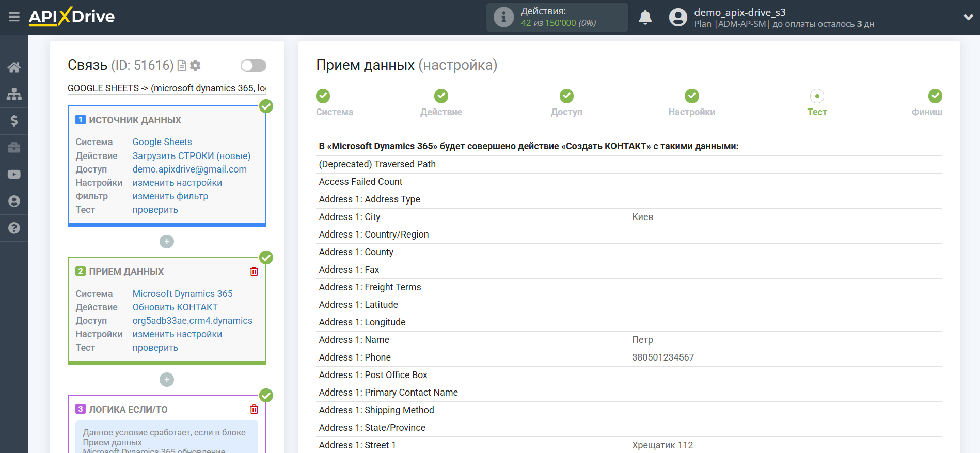Click the Действия 42 из 150'000 counter
Image resolution: width=980 pixels, height=453 pixels.
coord(558,17)
